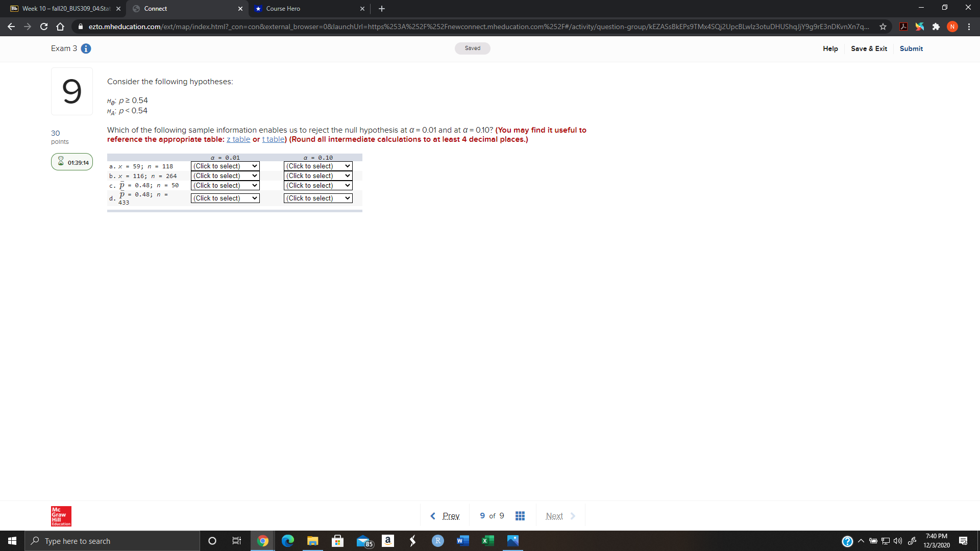Screen dimensions: 980x551
Task: Select an answer for row b at α = 0.01
Action: [225, 176]
